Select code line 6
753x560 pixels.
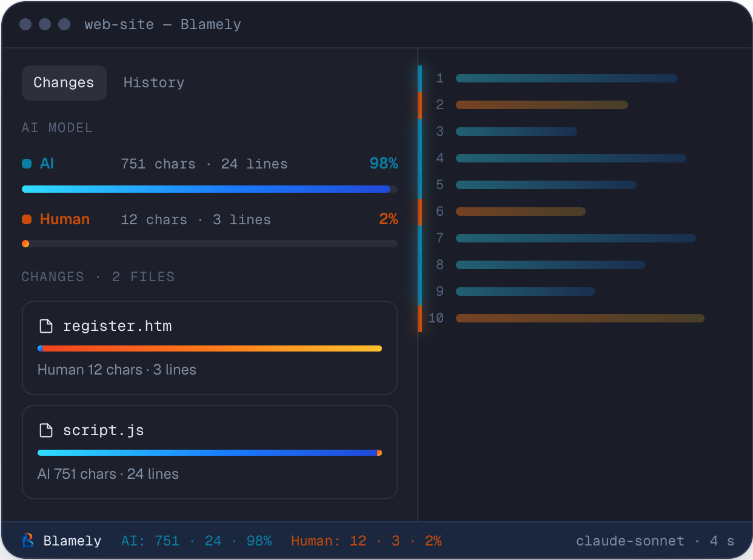(521, 212)
